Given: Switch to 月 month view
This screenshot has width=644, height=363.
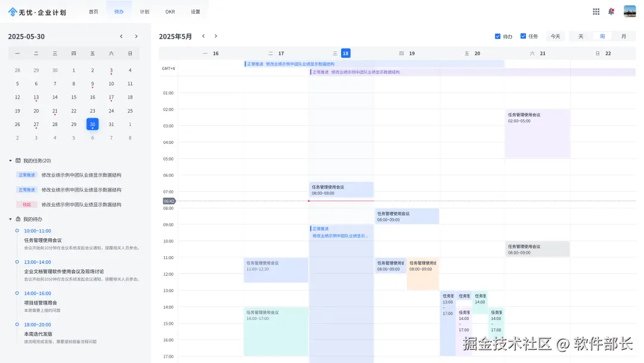Looking at the screenshot, I should click(x=624, y=36).
